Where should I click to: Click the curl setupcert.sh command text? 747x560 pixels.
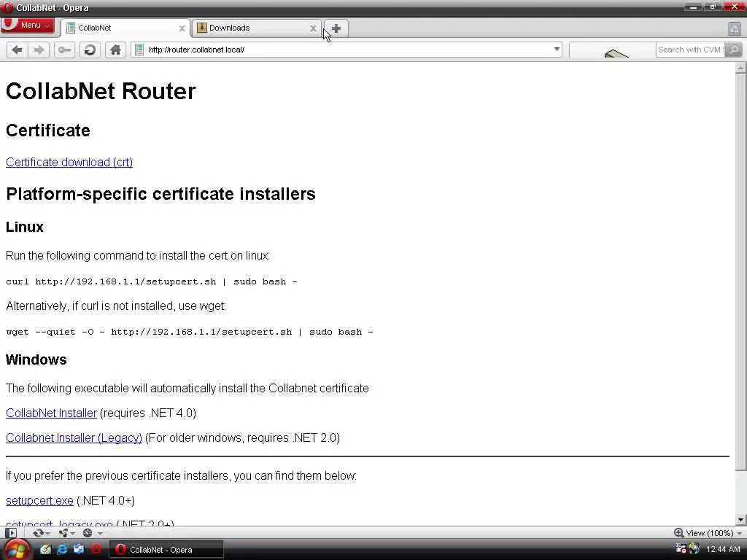pos(152,281)
